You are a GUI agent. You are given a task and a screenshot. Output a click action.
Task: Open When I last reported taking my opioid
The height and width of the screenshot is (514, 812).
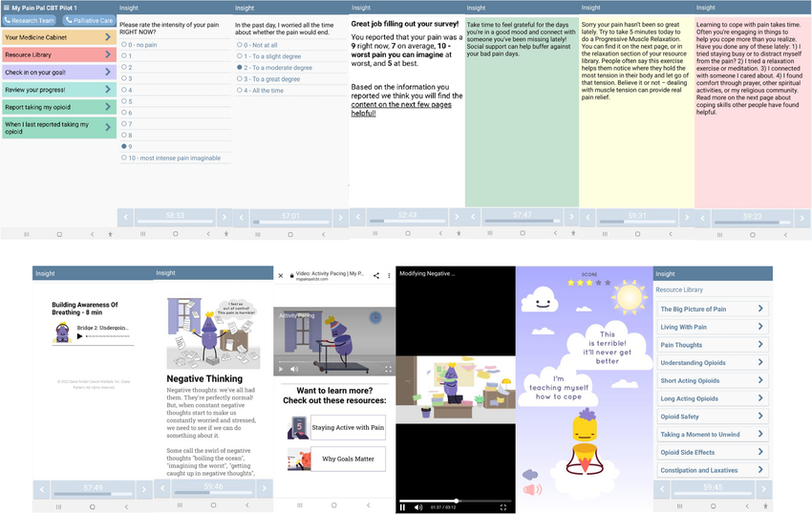58,127
